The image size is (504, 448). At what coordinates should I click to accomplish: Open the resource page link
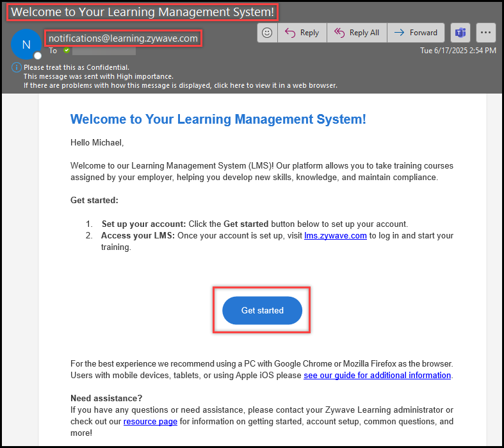point(150,422)
